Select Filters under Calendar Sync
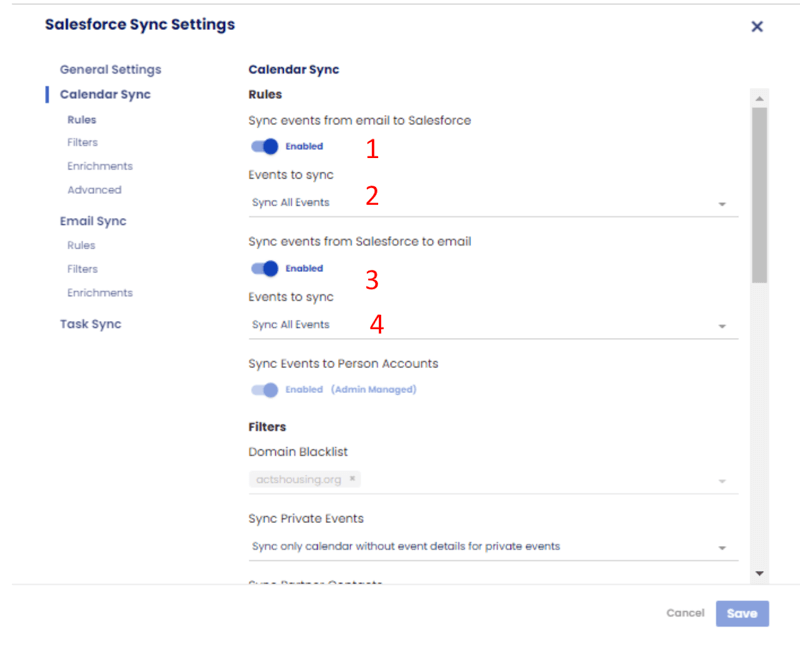800x651 pixels. [82, 142]
